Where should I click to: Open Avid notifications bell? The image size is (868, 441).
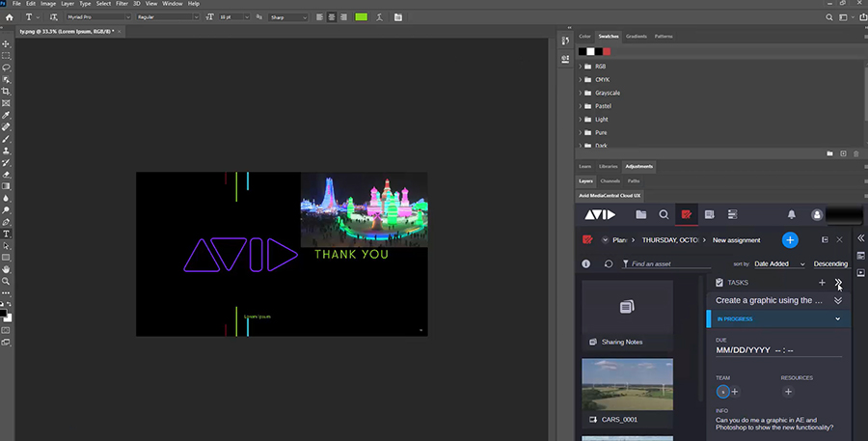click(792, 214)
